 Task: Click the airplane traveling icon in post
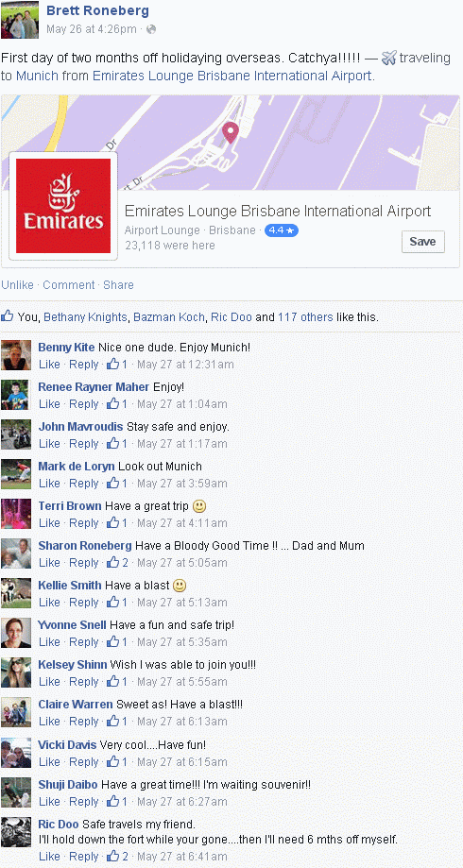tap(389, 58)
